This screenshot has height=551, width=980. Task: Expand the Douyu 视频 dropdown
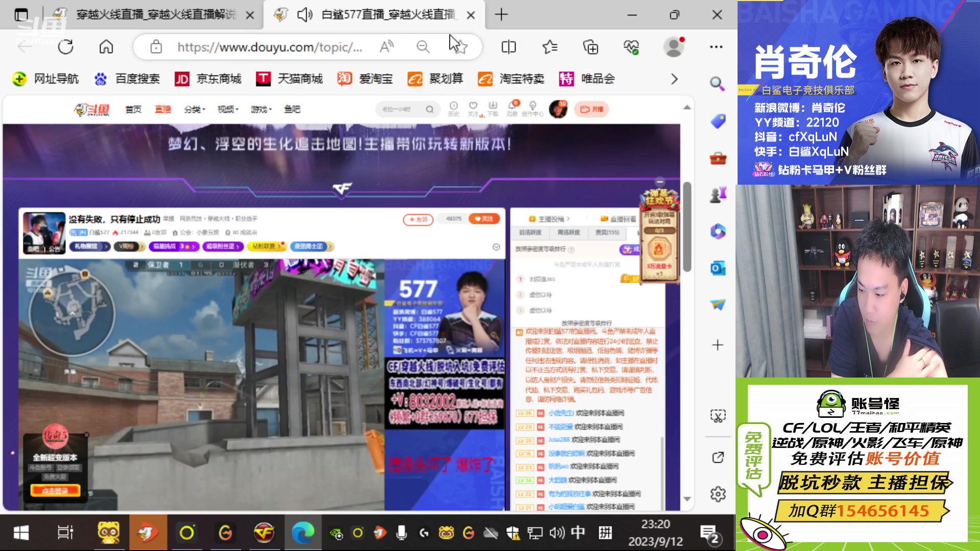click(x=228, y=109)
